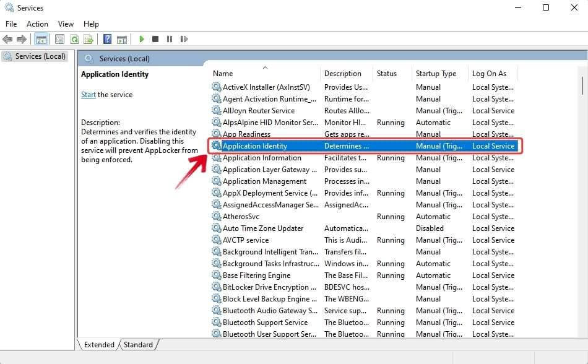Open Properties using the properties toolbar icon
This screenshot has height=364, width=588.
coord(59,39)
